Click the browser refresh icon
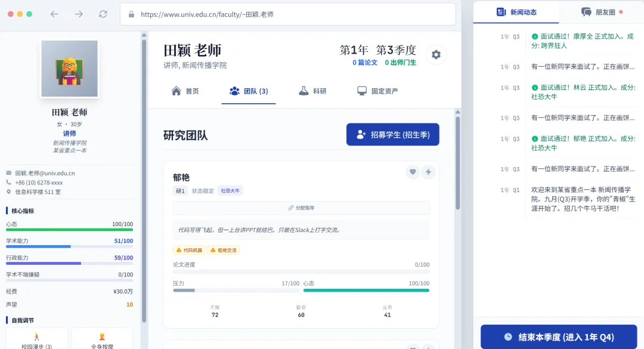This screenshot has height=349, width=644. (x=103, y=13)
